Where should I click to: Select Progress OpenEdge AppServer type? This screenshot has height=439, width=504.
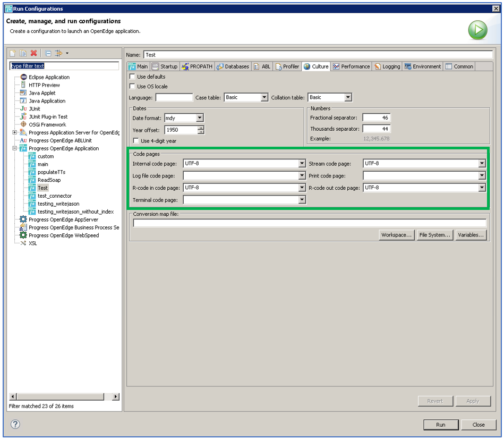63,219
